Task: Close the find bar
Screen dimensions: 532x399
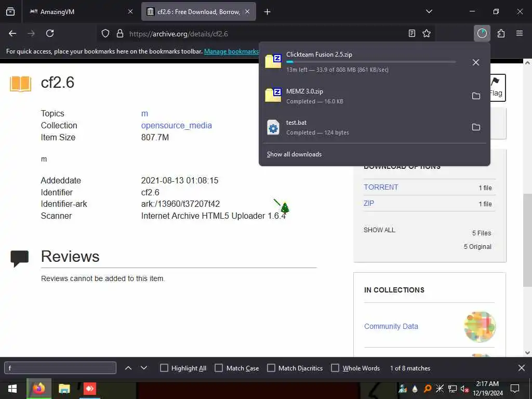Action: 522,368
